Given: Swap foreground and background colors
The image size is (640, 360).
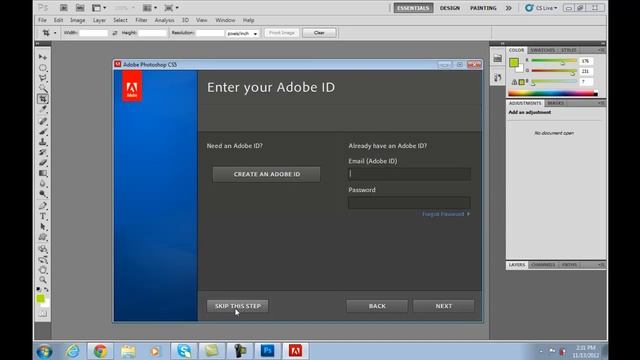Looking at the screenshot, I should coord(47,289).
